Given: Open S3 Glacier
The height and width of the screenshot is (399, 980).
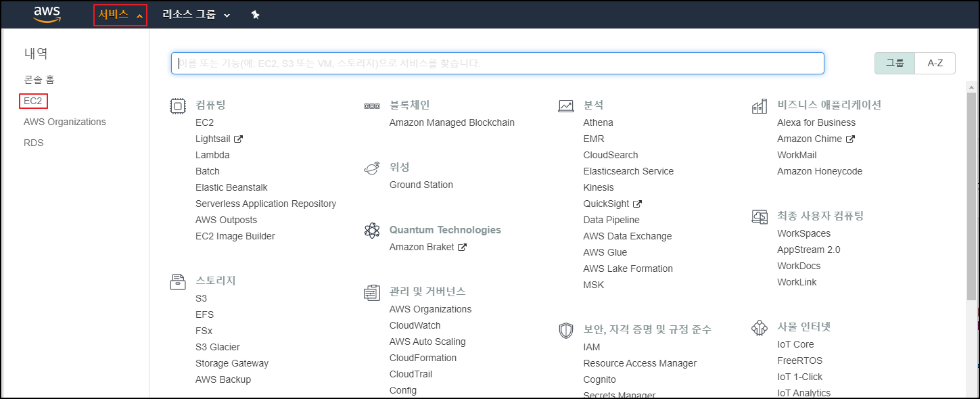Looking at the screenshot, I should coord(218,347).
